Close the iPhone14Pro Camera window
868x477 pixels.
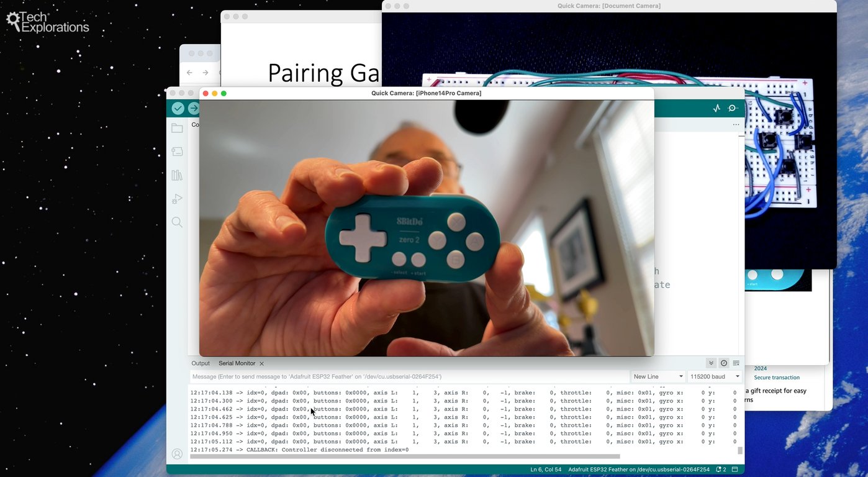206,93
